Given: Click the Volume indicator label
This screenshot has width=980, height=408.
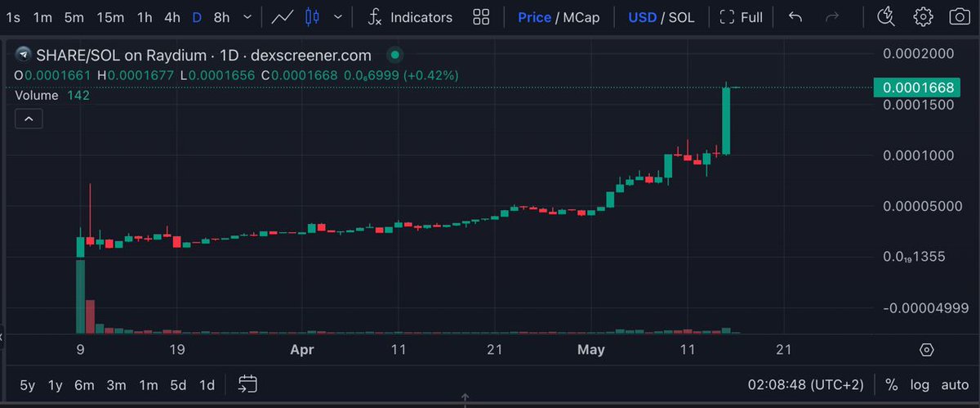Looking at the screenshot, I should click(x=37, y=96).
